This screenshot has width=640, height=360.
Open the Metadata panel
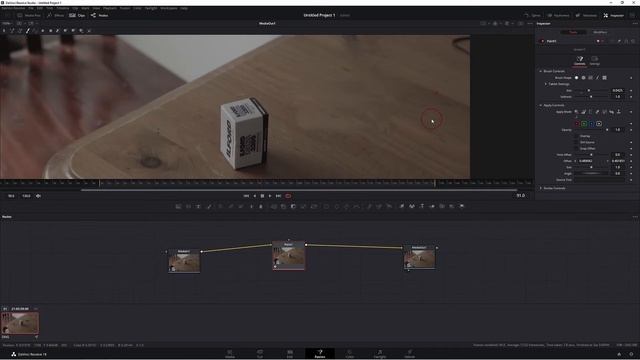click(587, 16)
